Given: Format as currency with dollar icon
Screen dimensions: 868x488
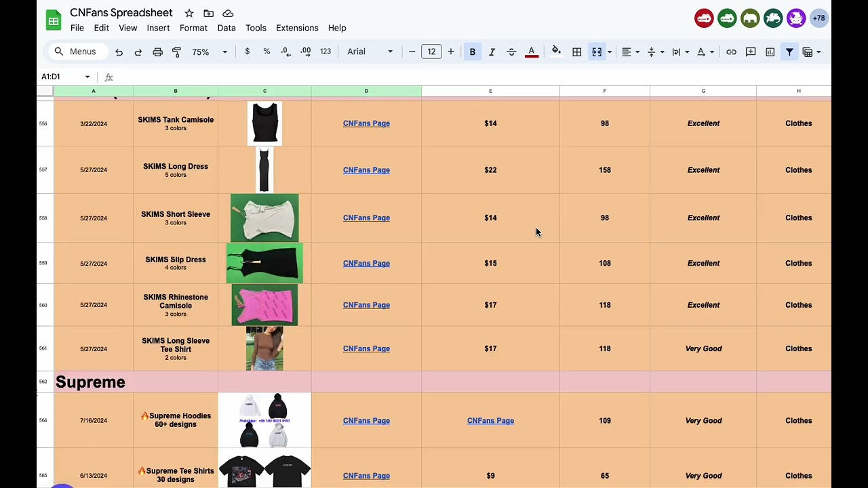Looking at the screenshot, I should (x=247, y=52).
